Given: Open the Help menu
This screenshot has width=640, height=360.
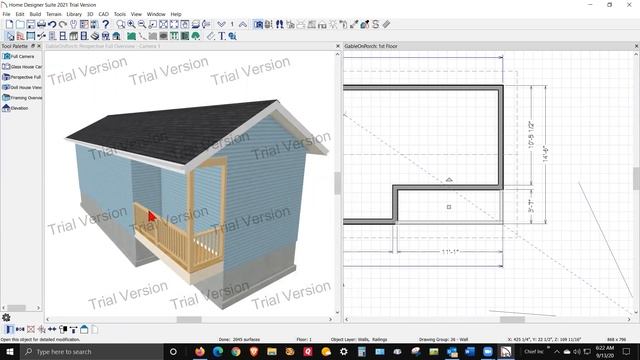Looking at the screenshot, I should 176,14.
